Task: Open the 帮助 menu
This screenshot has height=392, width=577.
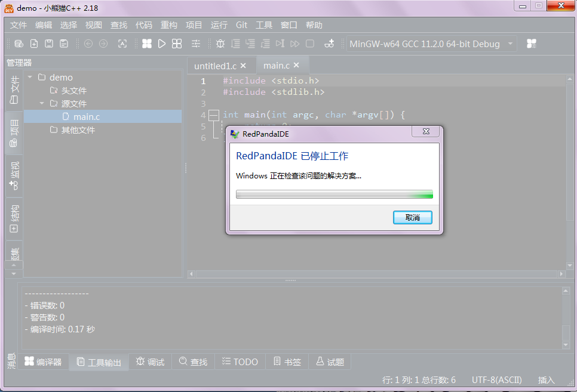Action: 314,25
